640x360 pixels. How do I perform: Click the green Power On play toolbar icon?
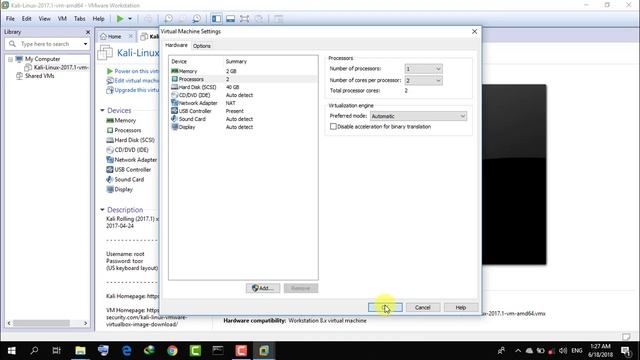(120, 19)
